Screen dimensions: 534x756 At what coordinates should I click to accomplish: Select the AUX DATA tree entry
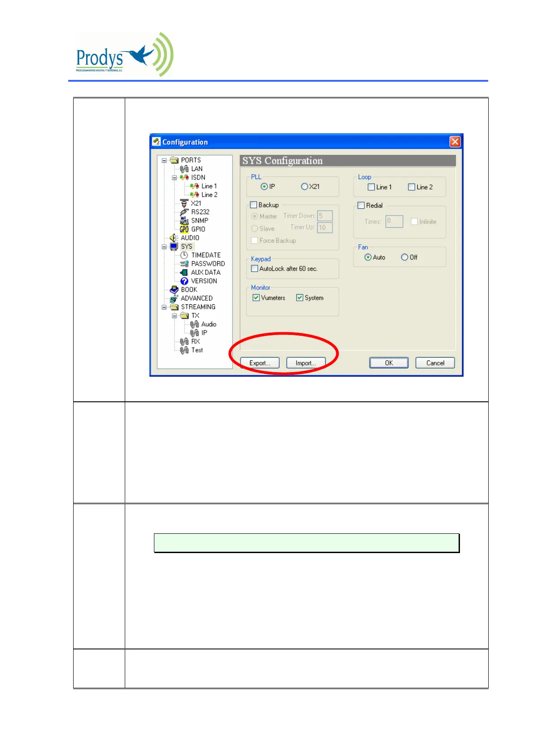click(x=206, y=273)
